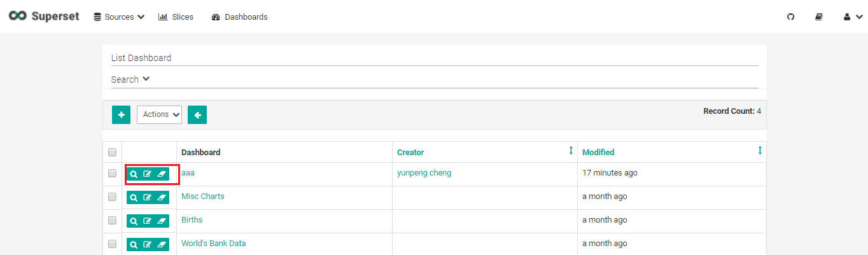Viewport: 868px width, 255px height.
Task: Show details of World's Bank Data dashboard
Action: tap(134, 244)
